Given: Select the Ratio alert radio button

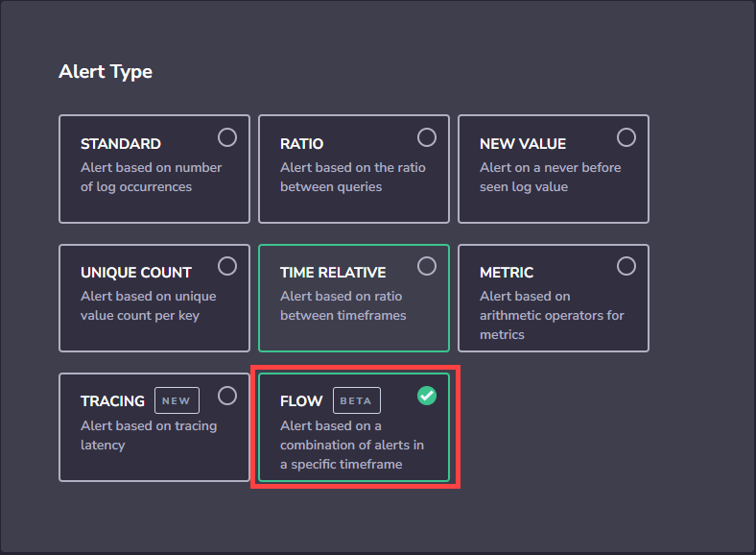Looking at the screenshot, I should pyautogui.click(x=427, y=137).
